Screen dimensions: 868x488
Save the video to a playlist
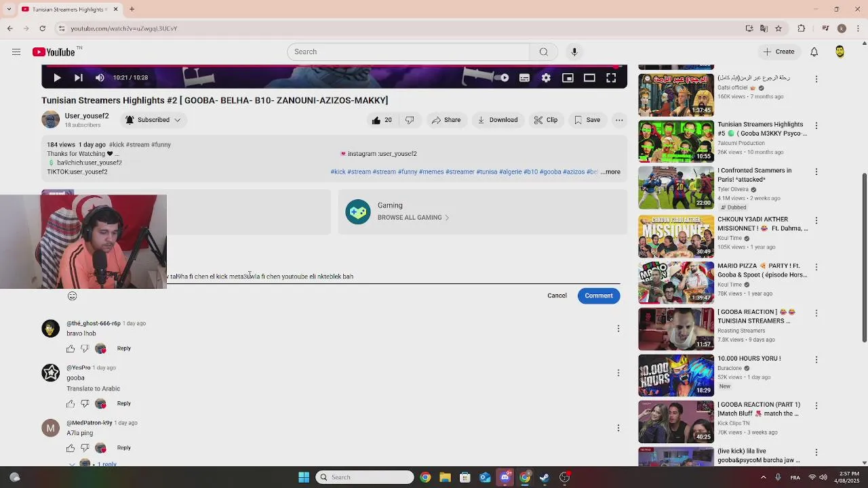(587, 120)
